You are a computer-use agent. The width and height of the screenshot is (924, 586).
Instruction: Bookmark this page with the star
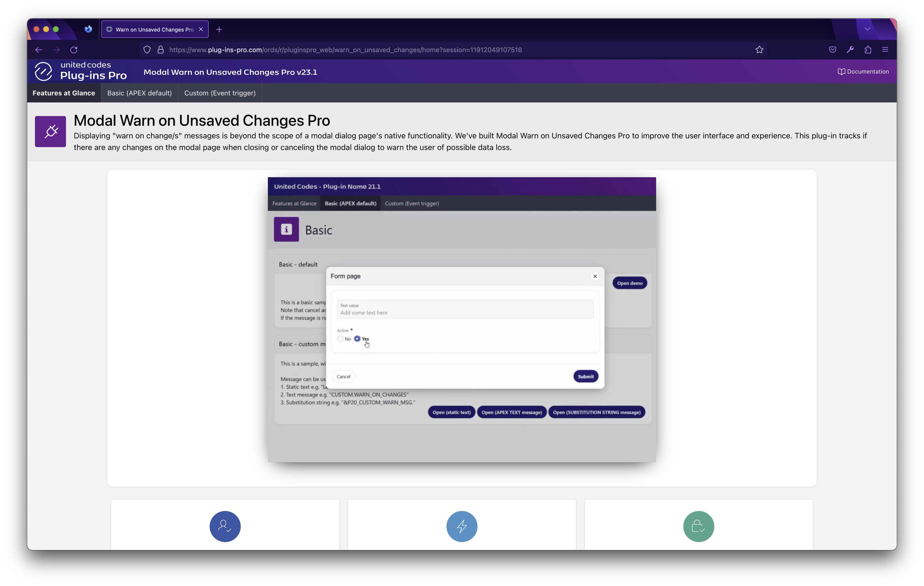pyautogui.click(x=759, y=50)
